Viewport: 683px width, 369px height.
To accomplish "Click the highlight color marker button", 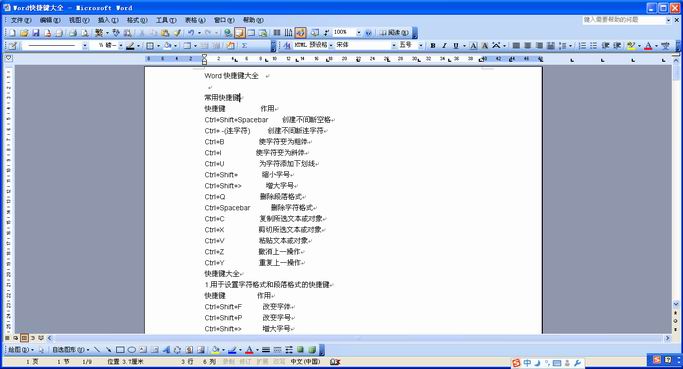I will [631, 45].
